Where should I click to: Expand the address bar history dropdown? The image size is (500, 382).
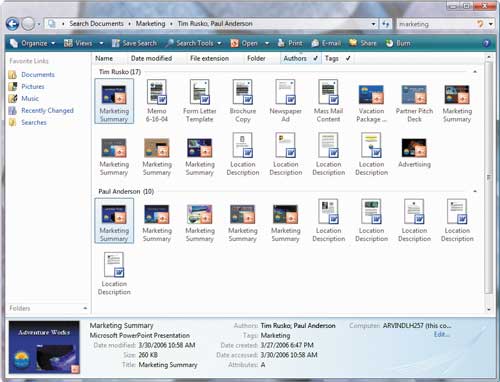(373, 24)
